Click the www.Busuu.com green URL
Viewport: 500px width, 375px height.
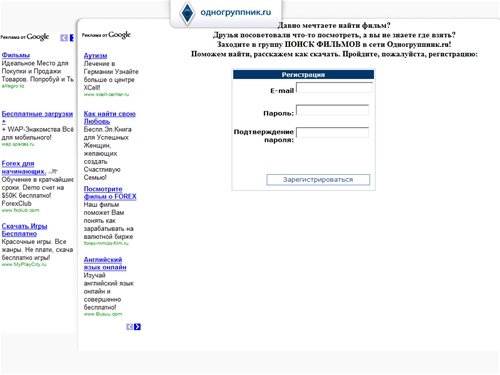click(x=103, y=314)
